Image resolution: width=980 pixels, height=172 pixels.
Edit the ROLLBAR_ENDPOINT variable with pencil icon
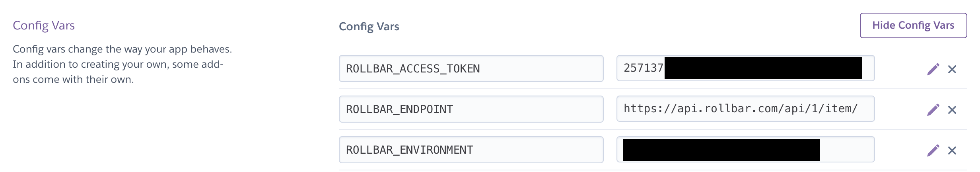pyautogui.click(x=933, y=110)
